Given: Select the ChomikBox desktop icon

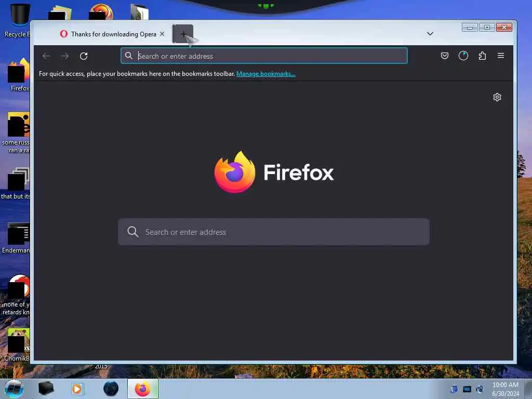Looking at the screenshot, I should 17,344.
